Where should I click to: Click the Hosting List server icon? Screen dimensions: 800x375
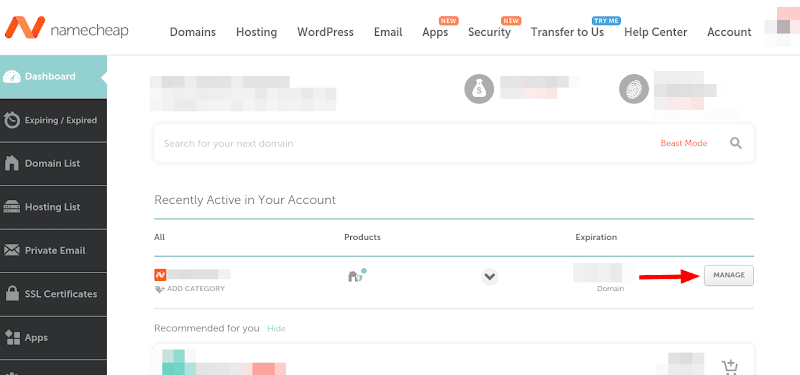[12, 207]
